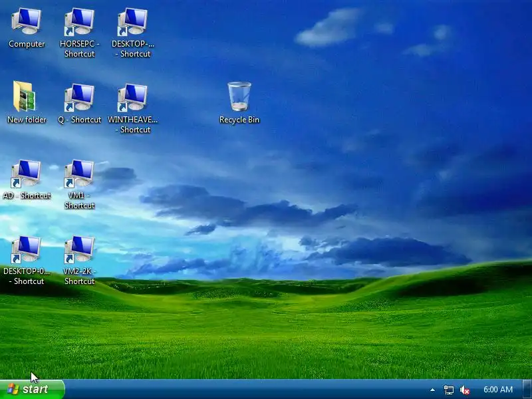Click the 'HORSEPC - Shortcut' label
532x399 pixels.
point(79,49)
